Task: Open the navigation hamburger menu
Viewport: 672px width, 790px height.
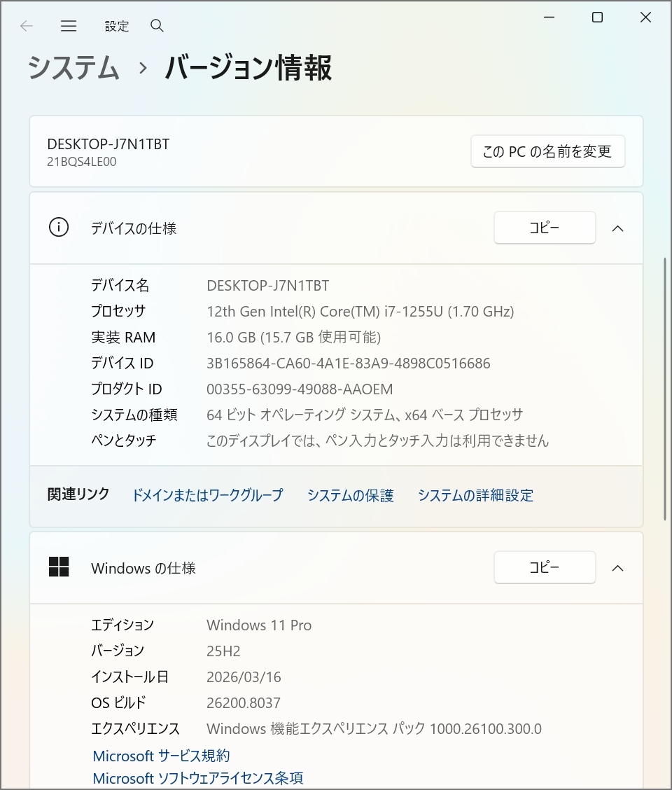Action: point(69,26)
